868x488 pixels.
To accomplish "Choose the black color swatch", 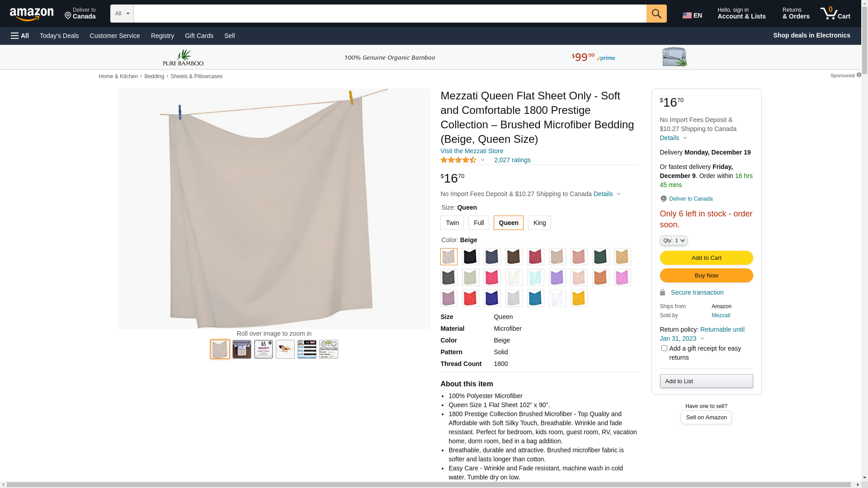I will (x=470, y=257).
